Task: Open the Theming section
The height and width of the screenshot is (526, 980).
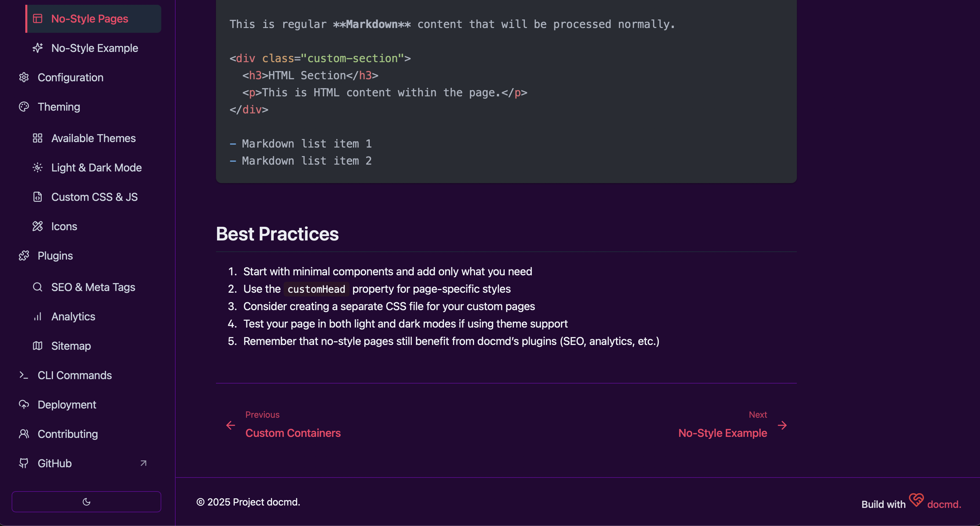Action: tap(86, 107)
